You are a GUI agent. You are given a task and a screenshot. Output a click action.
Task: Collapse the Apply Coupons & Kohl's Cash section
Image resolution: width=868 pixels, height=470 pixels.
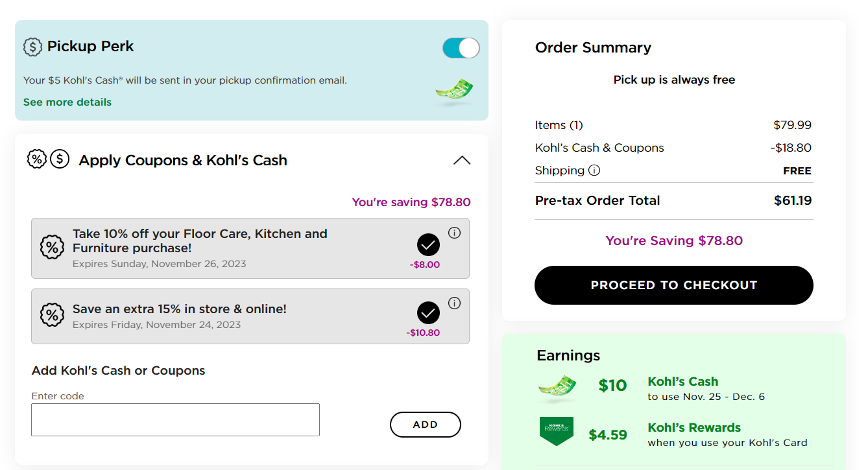(462, 160)
